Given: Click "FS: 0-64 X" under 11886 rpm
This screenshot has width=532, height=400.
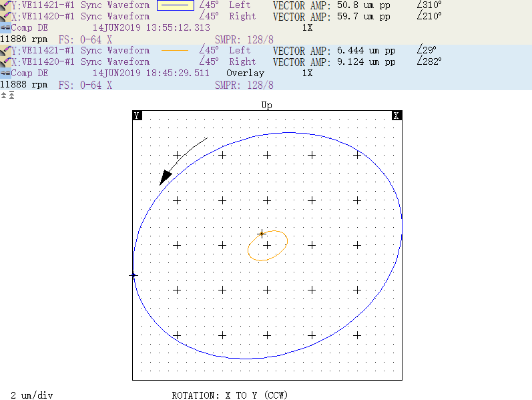Looking at the screenshot, I should click(x=85, y=39).
